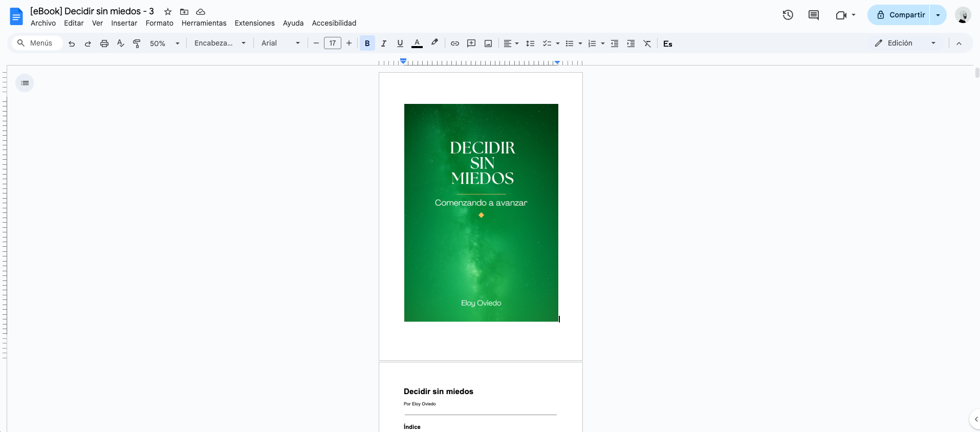
Task: Open the Herramientas menu
Action: pos(204,23)
